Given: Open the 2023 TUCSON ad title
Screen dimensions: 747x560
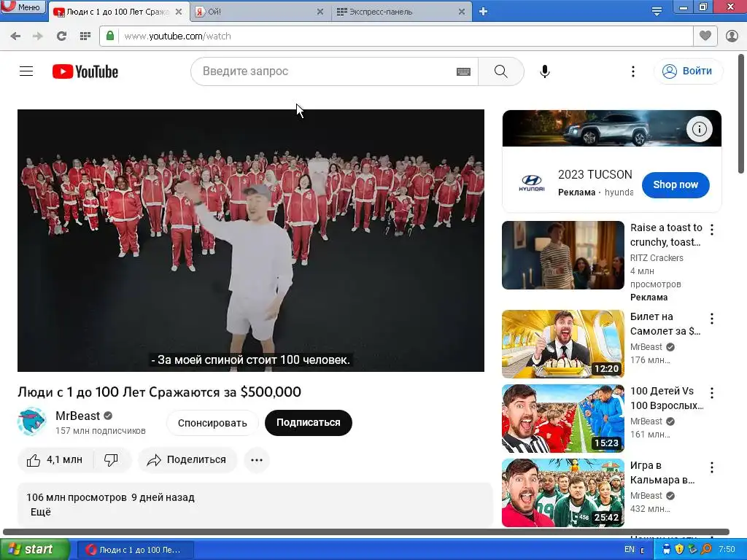Looking at the screenshot, I should tap(595, 175).
